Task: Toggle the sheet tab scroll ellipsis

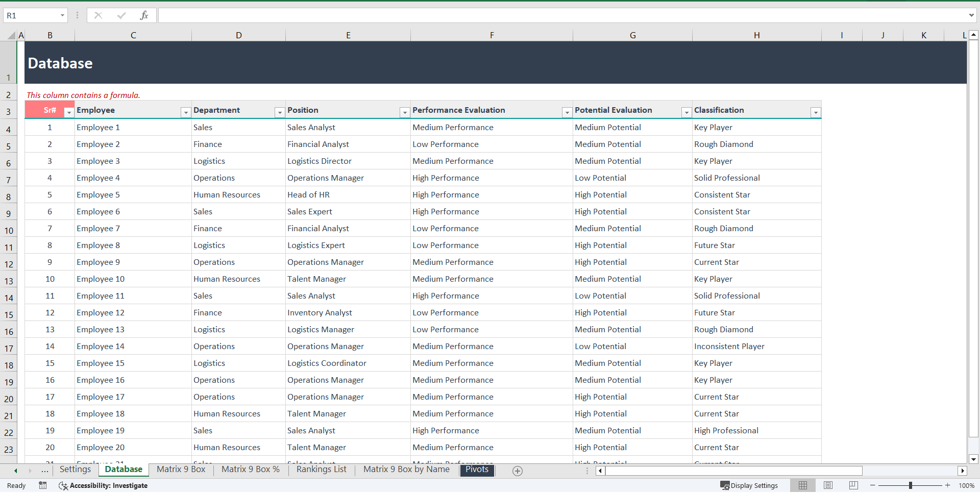Action: coord(45,471)
